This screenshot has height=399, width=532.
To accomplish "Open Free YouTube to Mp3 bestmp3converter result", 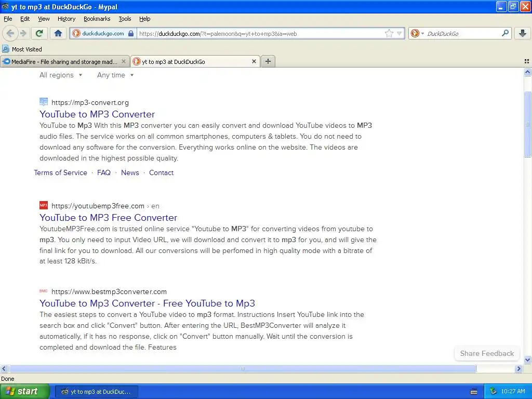I will (147, 303).
